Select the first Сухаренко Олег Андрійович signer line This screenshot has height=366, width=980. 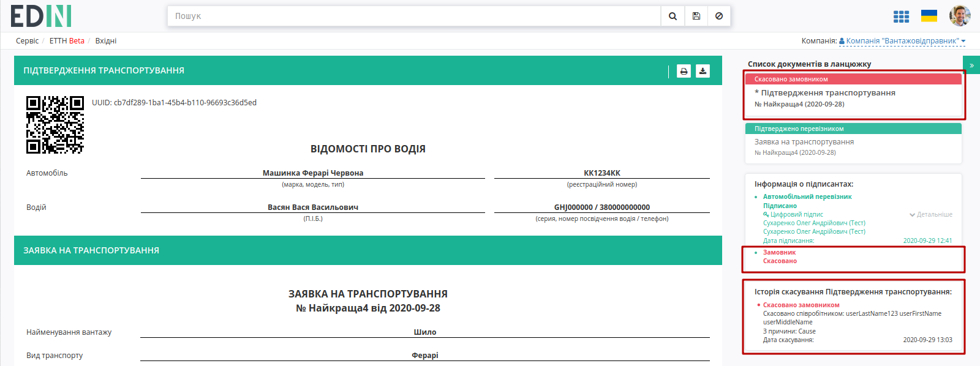pyautogui.click(x=814, y=223)
